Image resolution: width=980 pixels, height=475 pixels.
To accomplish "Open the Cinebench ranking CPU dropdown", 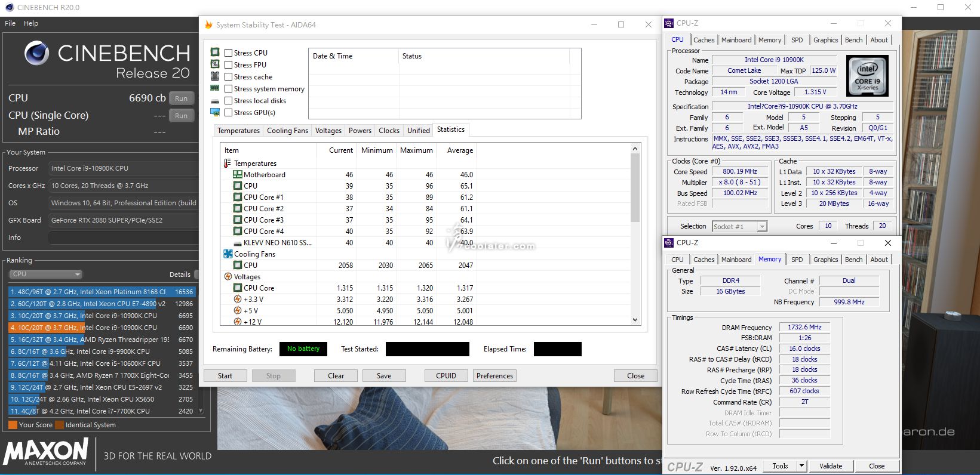I will 45,274.
